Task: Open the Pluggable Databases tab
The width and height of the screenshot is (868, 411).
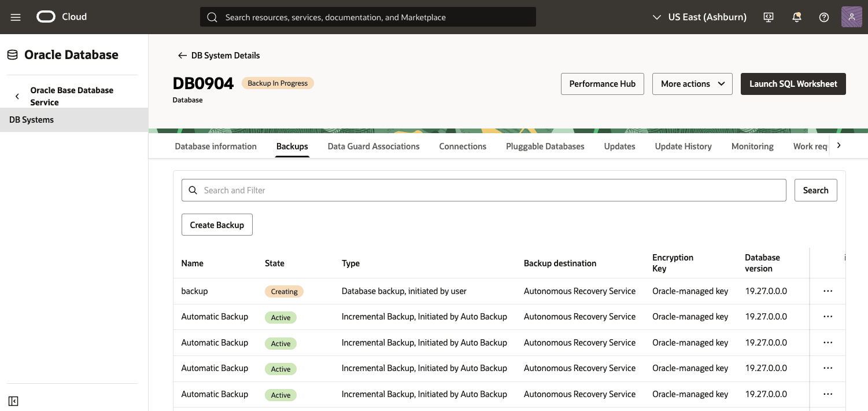Action: (x=545, y=146)
